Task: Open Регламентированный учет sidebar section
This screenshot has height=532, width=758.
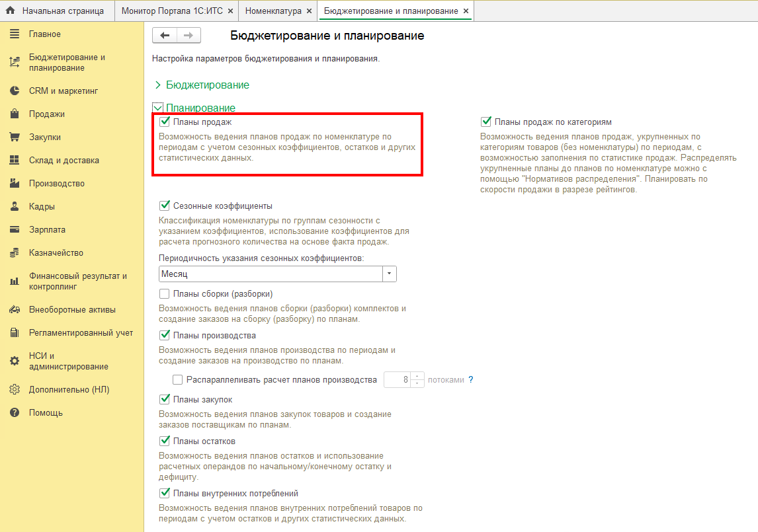Action: click(x=81, y=332)
